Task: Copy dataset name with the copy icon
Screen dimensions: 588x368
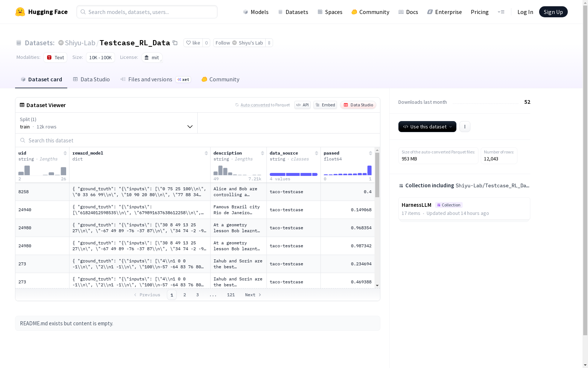Action: pyautogui.click(x=175, y=43)
